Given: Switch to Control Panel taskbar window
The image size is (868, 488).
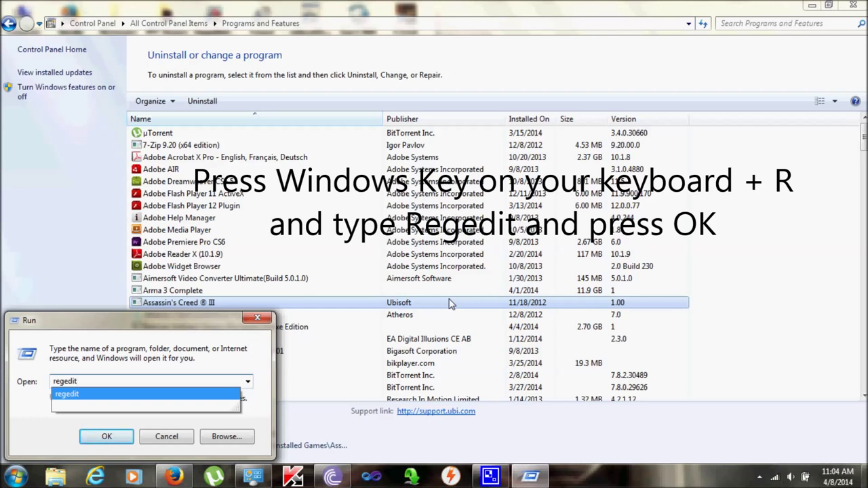Looking at the screenshot, I should 253,476.
